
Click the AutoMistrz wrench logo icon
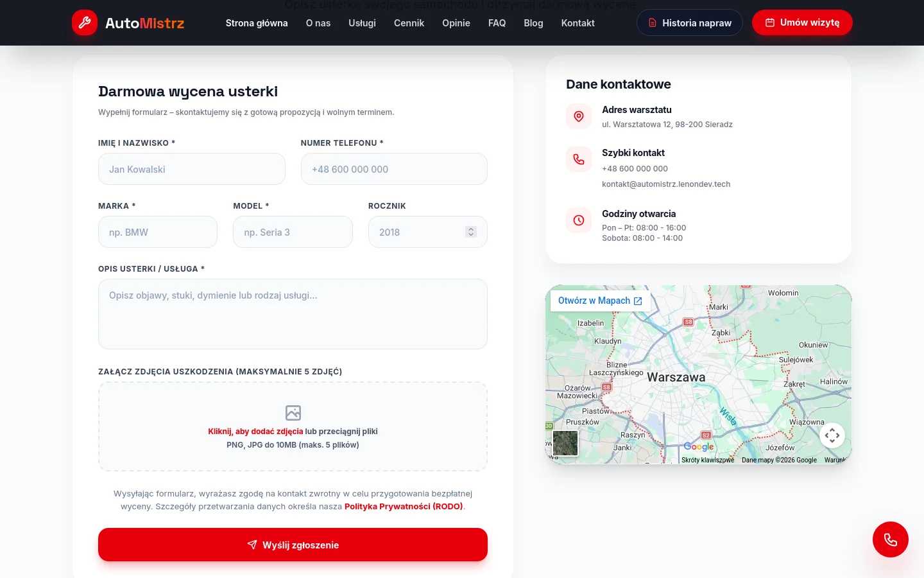pyautogui.click(x=85, y=23)
